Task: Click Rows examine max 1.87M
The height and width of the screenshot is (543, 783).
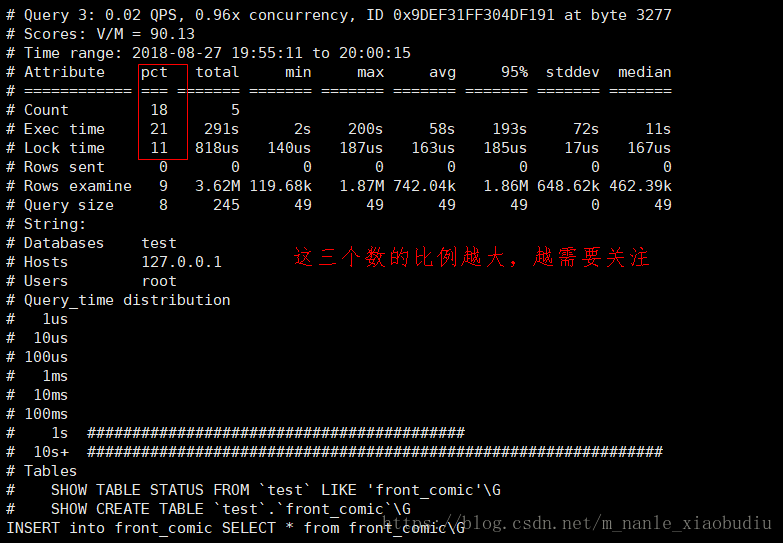Action: point(362,186)
